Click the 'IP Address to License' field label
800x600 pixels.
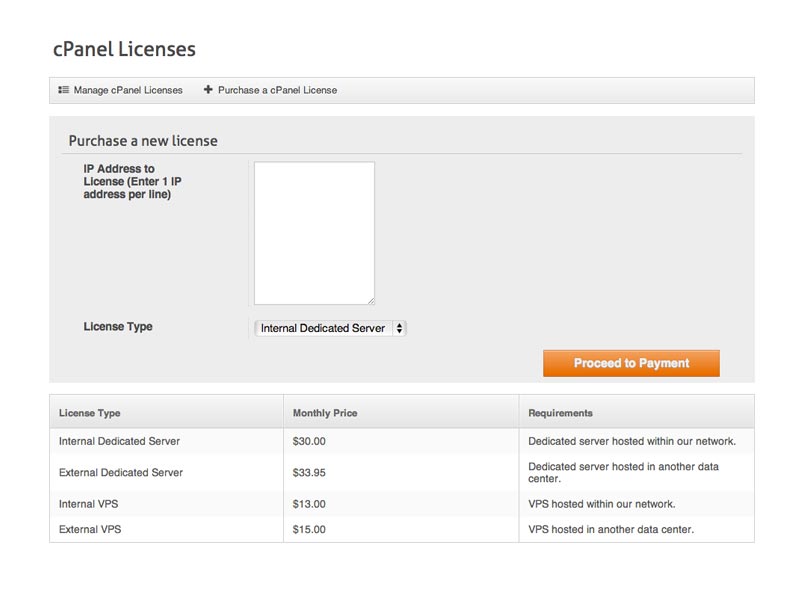tap(133, 182)
